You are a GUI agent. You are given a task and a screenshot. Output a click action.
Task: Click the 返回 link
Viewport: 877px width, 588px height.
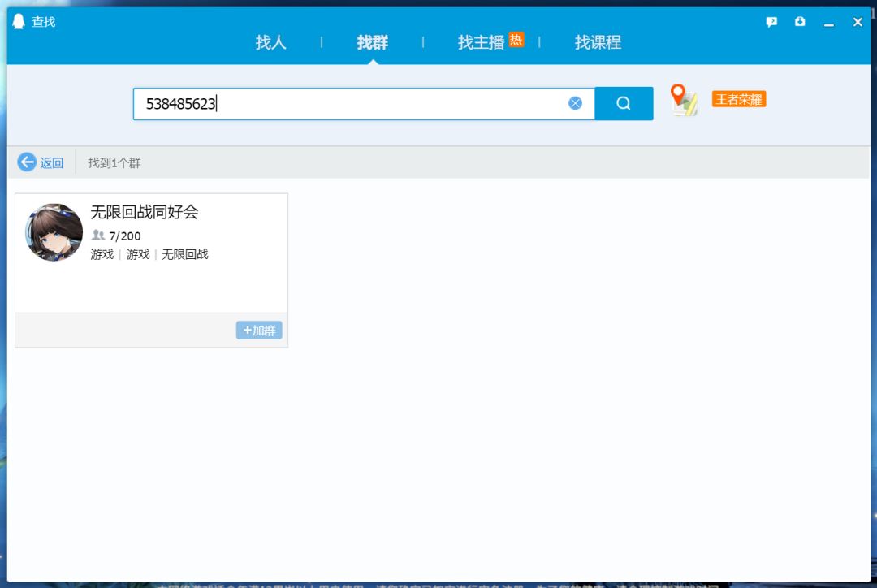click(x=52, y=162)
